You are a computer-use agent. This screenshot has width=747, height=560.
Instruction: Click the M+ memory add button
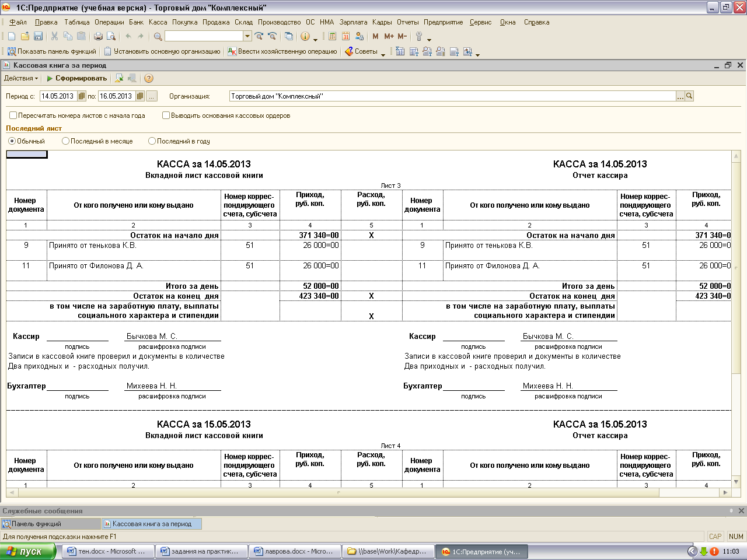click(x=389, y=36)
